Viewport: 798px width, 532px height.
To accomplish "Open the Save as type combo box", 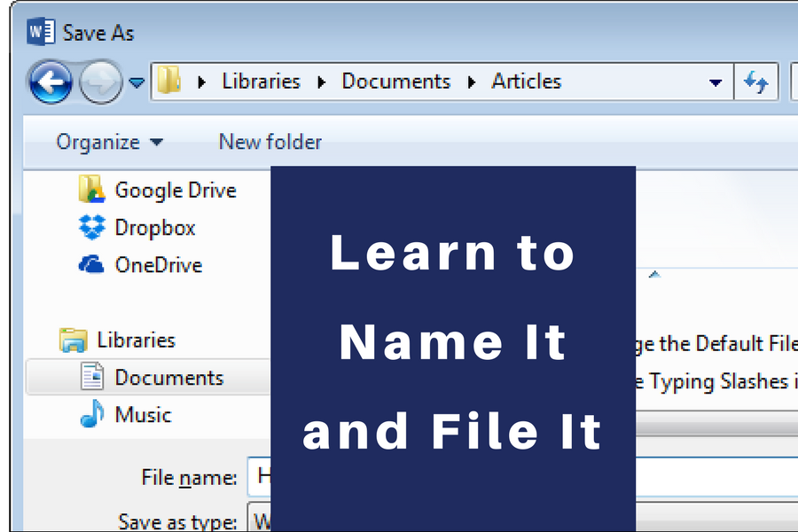I will tap(522, 517).
